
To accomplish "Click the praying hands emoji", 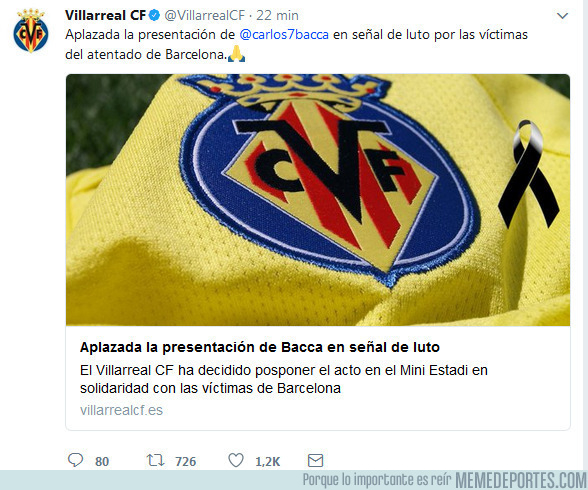I will (237, 54).
